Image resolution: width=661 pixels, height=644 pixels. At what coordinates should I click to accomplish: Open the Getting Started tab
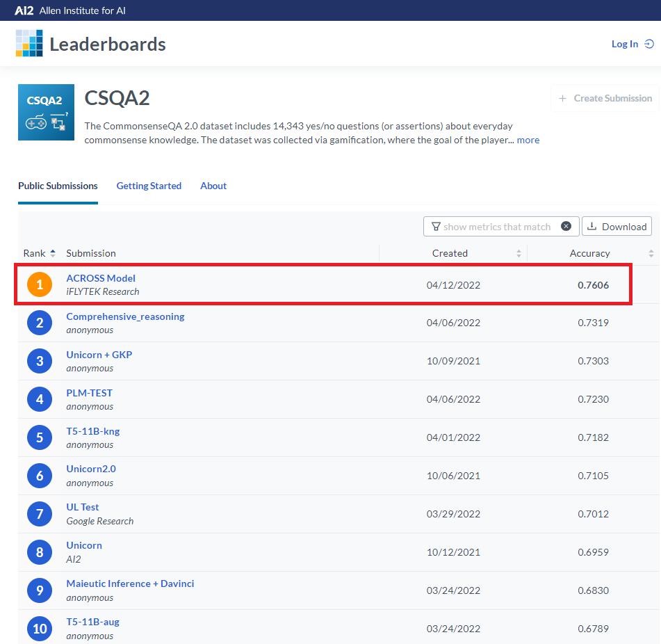tap(149, 186)
